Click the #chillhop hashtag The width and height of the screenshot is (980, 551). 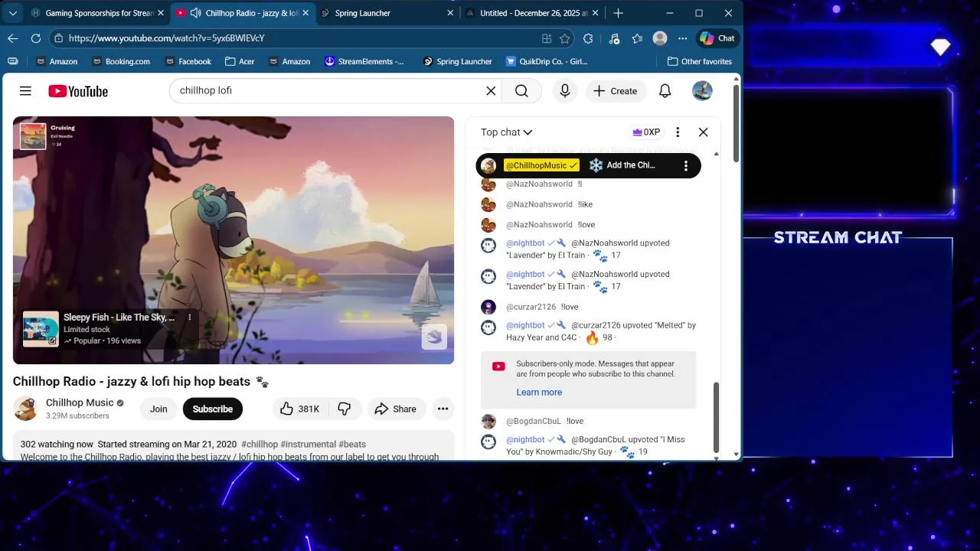tap(260, 444)
